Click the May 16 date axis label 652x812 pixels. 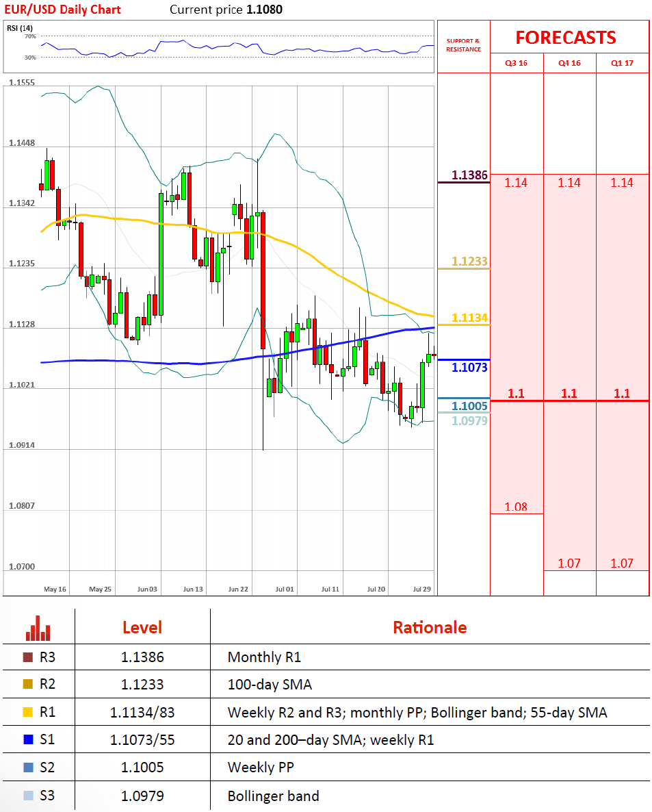click(55, 589)
